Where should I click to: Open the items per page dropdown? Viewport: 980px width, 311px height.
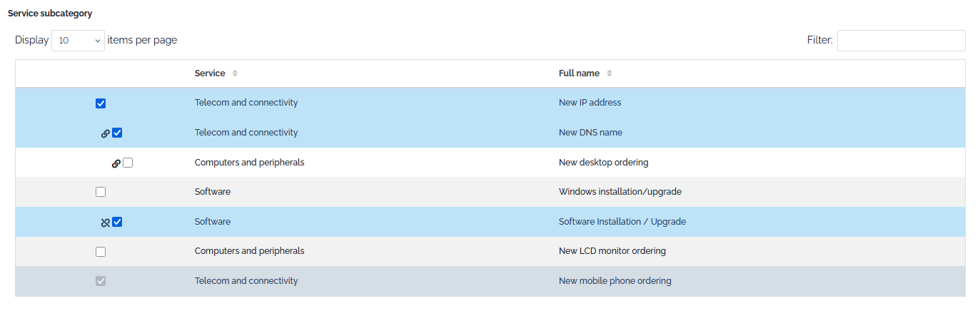click(x=78, y=41)
